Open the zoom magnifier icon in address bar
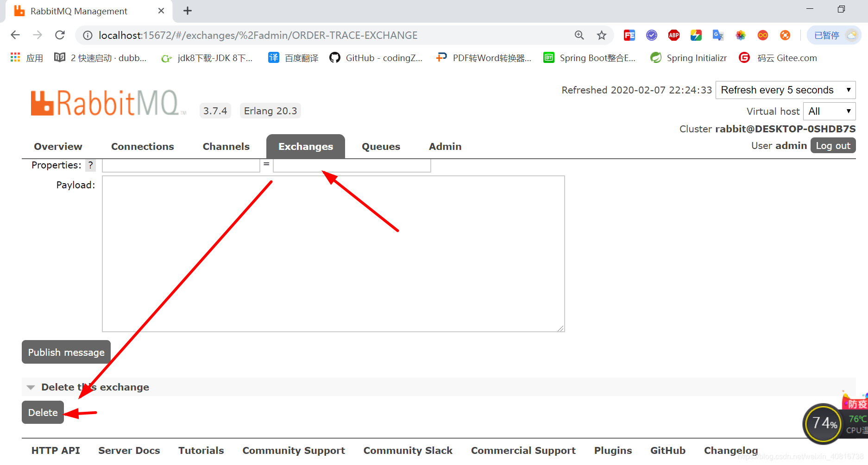Image resolution: width=868 pixels, height=465 pixels. pyautogui.click(x=579, y=35)
